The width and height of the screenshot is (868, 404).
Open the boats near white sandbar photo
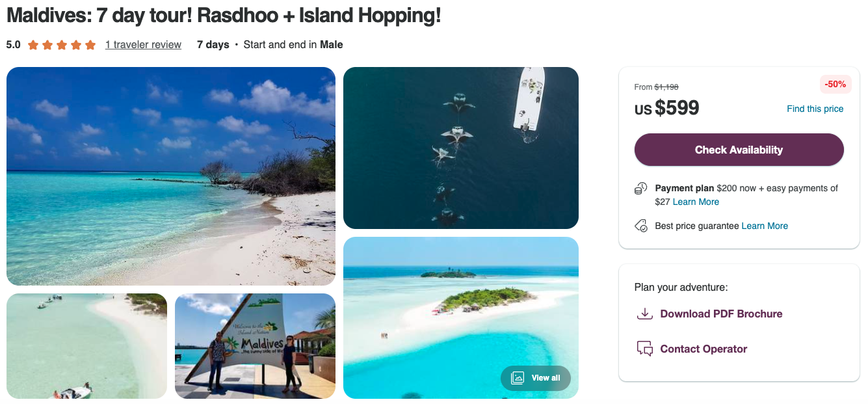86,346
